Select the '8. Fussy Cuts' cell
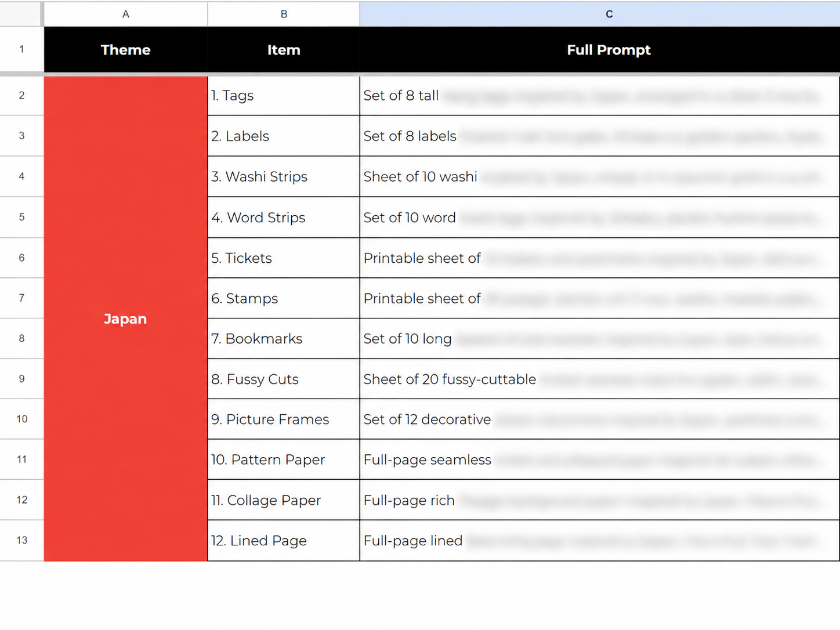The width and height of the screenshot is (840, 630). (x=284, y=379)
